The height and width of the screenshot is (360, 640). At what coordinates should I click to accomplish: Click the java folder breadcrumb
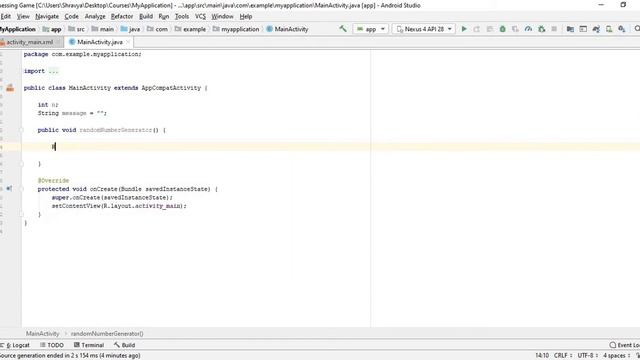(x=130, y=29)
